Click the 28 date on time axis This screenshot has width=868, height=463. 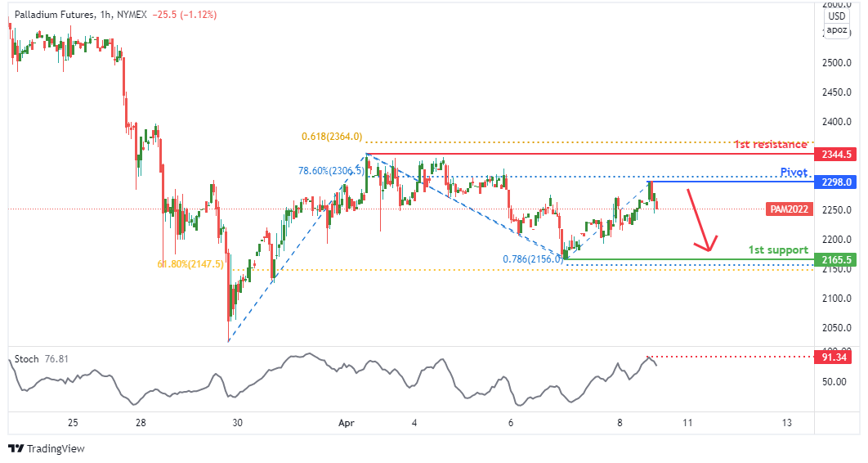[x=141, y=423]
